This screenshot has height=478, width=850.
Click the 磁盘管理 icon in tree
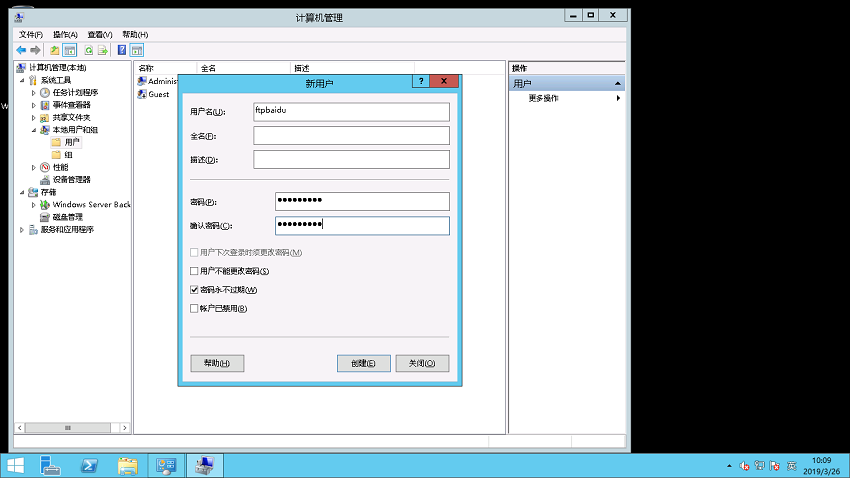click(x=45, y=217)
